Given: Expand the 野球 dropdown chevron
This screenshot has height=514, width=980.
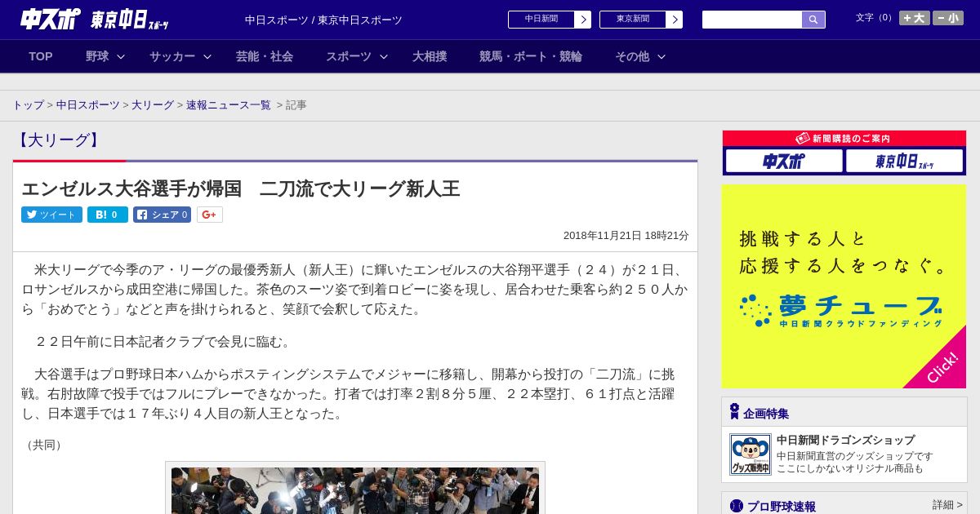Looking at the screenshot, I should coord(121,56).
